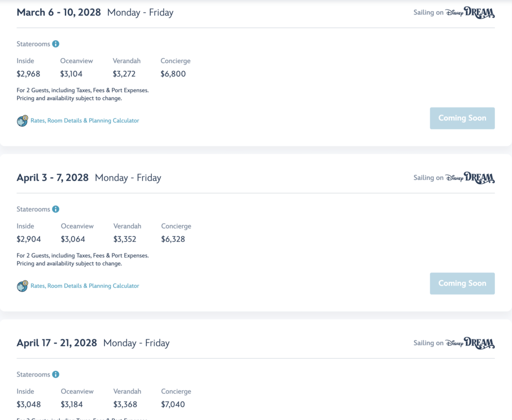
Task: Click Disney Dream logo on March 6-10 card
Action: [x=470, y=12]
